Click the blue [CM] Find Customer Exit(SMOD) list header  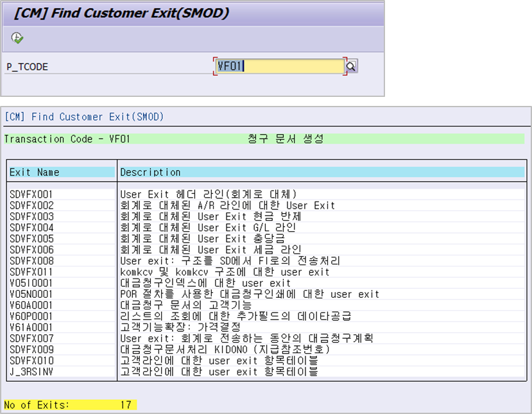(x=84, y=117)
